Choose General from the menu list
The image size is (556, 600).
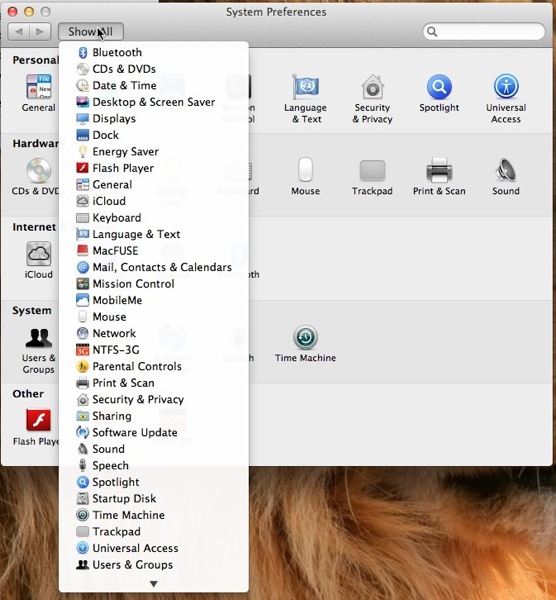(154, 184)
